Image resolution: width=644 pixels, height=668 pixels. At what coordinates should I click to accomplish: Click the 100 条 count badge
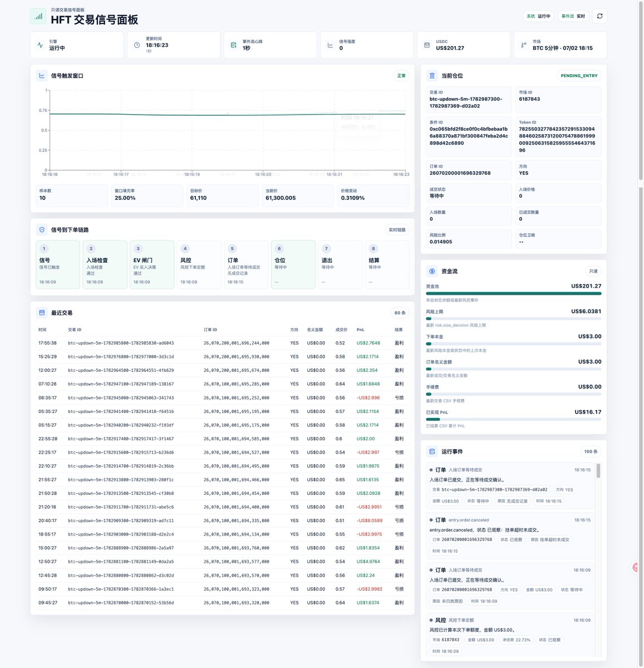(591, 451)
